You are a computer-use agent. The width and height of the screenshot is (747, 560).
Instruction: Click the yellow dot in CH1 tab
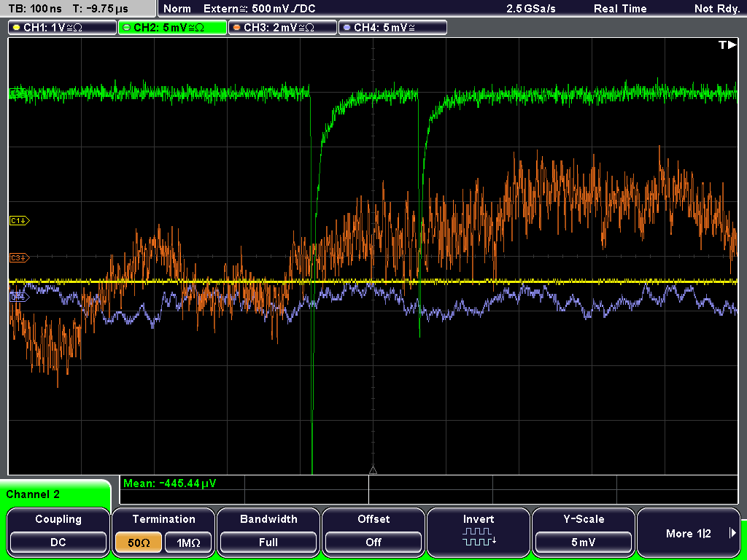17,28
